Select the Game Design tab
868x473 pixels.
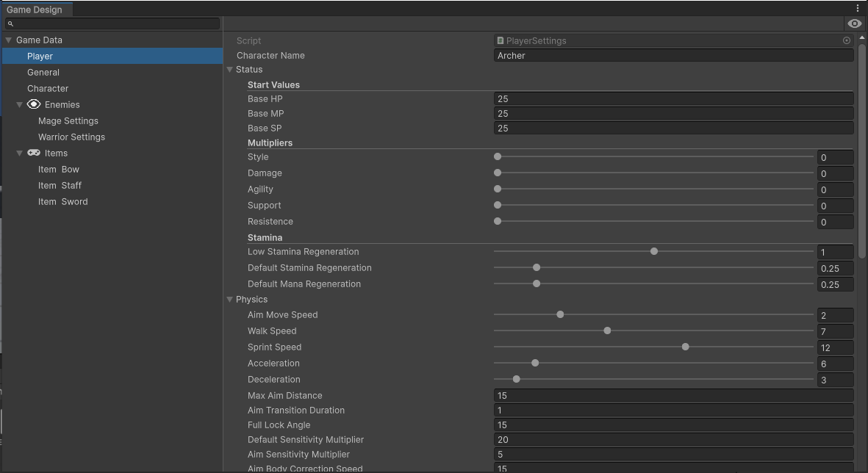[35, 10]
